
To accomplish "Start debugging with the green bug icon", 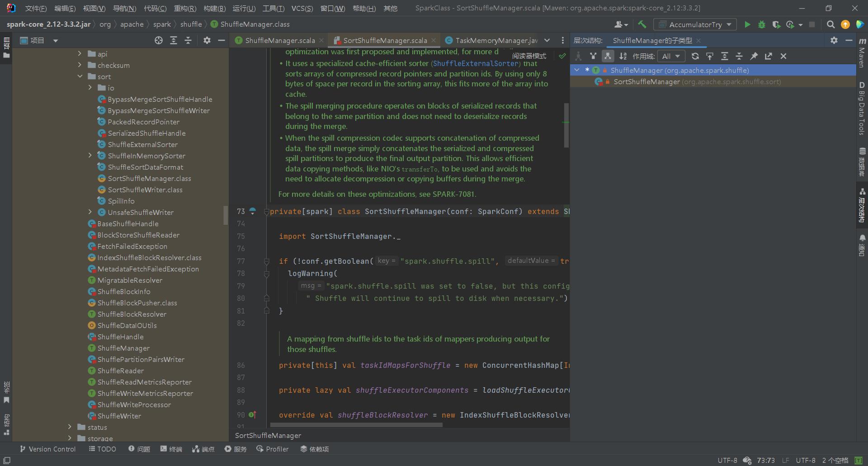I will 762,24.
